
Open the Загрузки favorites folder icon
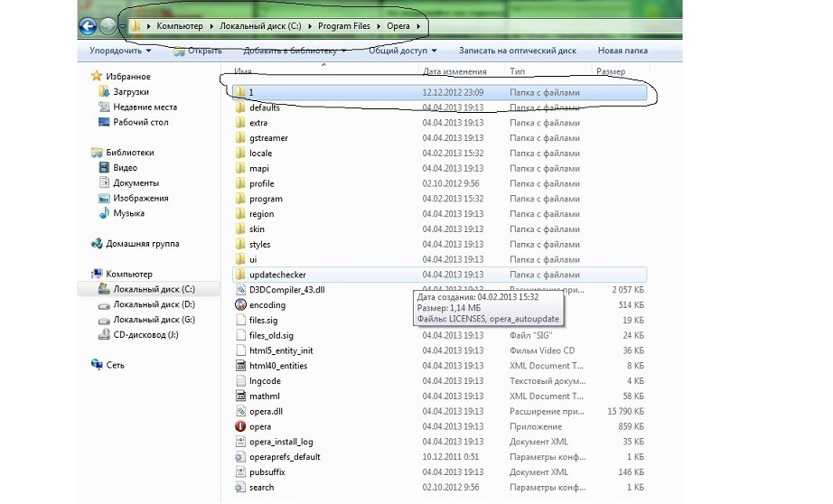pyautogui.click(x=104, y=91)
